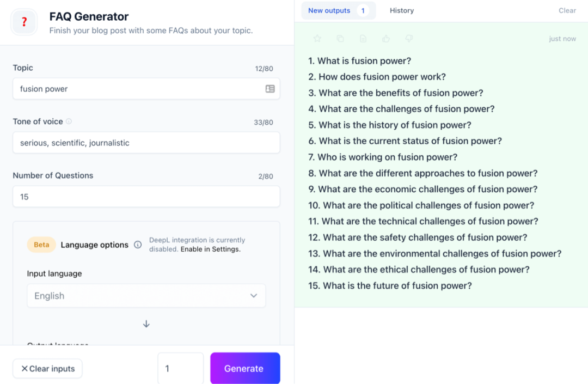
Task: Click the Clear inputs button
Action: [x=47, y=369]
